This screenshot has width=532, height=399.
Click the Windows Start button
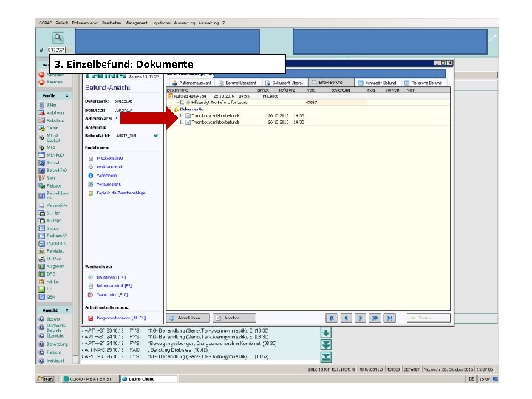coord(46,378)
